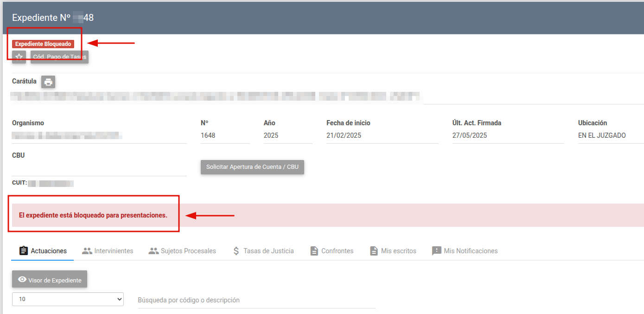This screenshot has width=644, height=314.
Task: Open the Visor de Expediente button
Action: [x=50, y=279]
